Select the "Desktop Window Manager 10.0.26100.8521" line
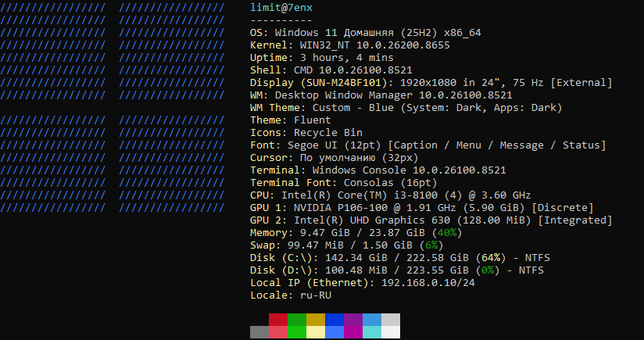The height and width of the screenshot is (340, 644). point(381,95)
